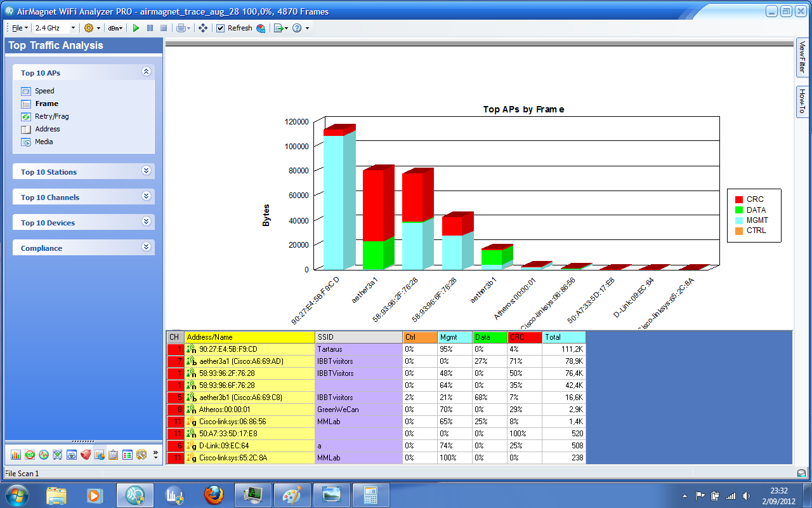Click the export icon with the green arrow

[x=278, y=28]
